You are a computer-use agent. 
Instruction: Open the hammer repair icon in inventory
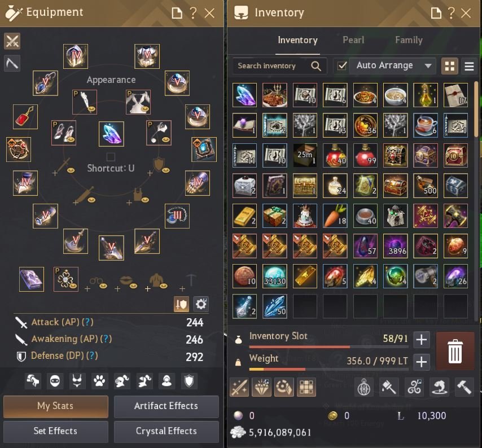464,387
